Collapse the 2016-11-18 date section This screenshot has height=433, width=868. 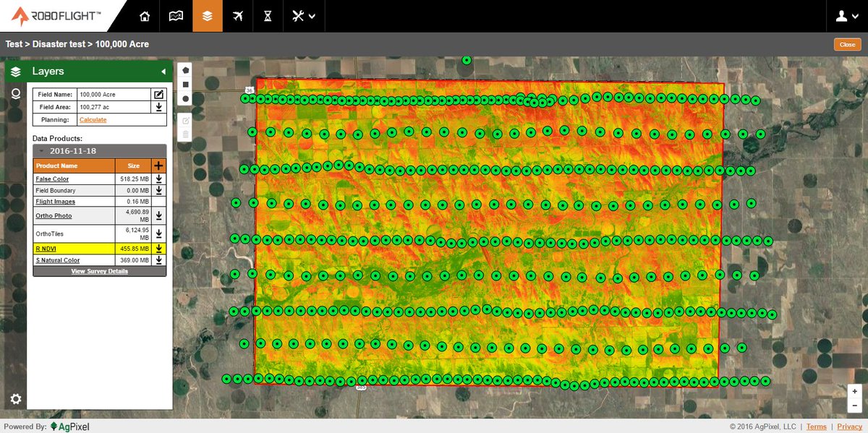coord(43,151)
